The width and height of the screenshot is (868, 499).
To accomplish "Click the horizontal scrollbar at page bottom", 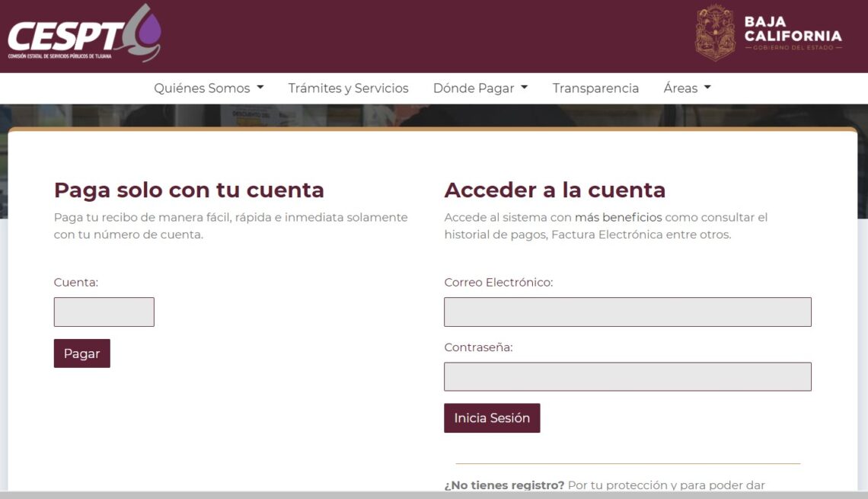I will [x=434, y=495].
